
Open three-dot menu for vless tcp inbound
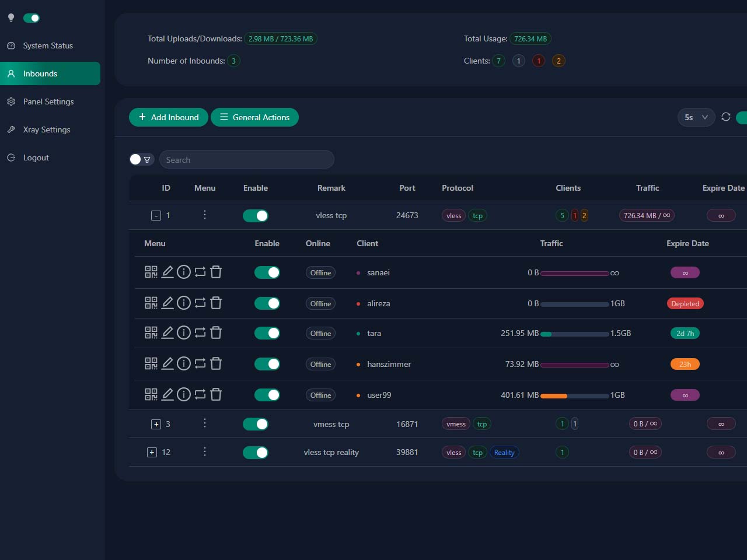click(205, 215)
